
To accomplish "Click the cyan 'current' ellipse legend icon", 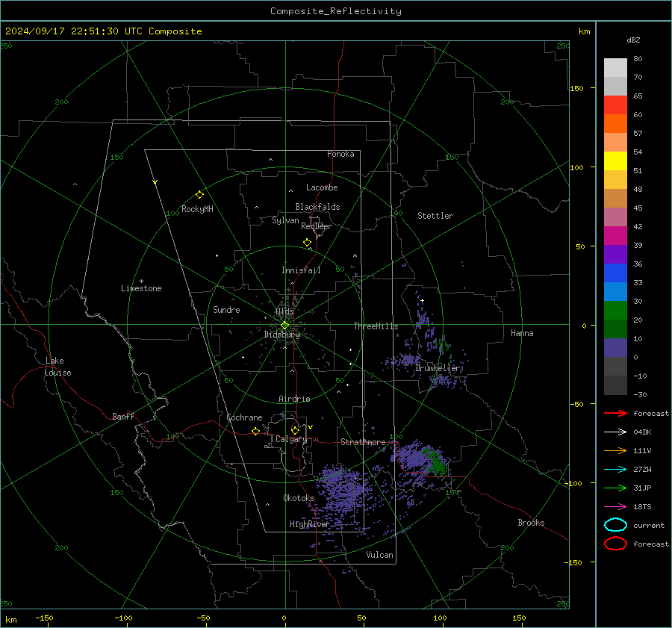I will click(615, 525).
